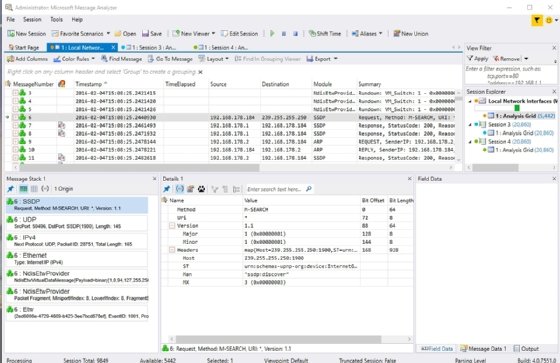Click the Save disk button
Image resolution: width=560 pixels, height=363 pixels.
pos(152,34)
